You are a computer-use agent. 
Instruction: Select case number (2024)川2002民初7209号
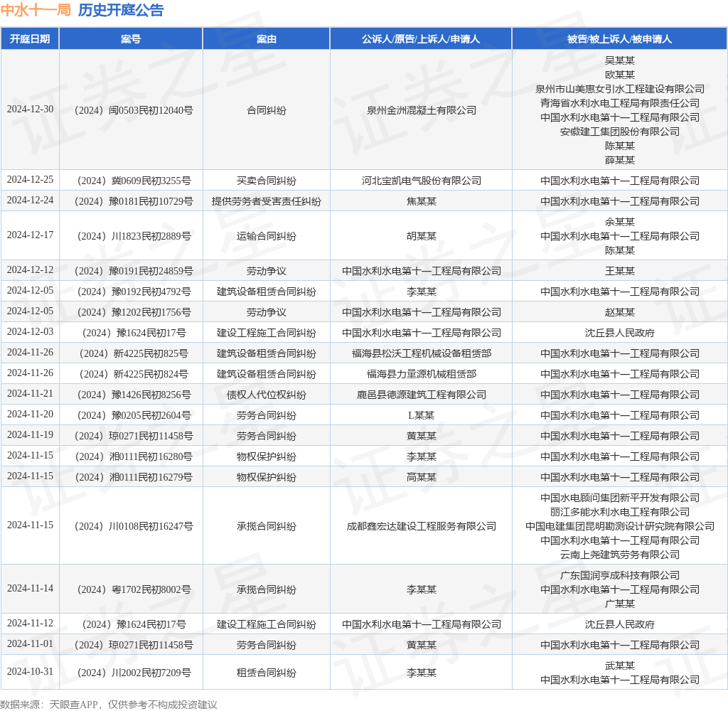134,673
